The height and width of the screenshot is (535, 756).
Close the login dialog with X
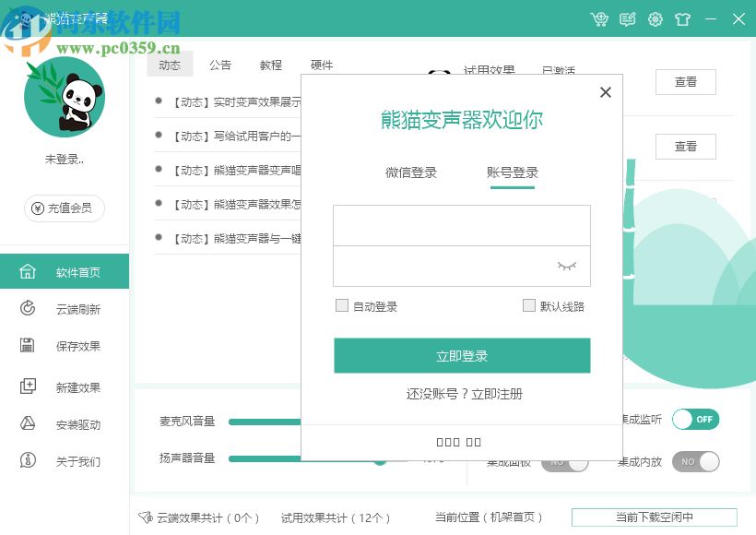tap(605, 92)
